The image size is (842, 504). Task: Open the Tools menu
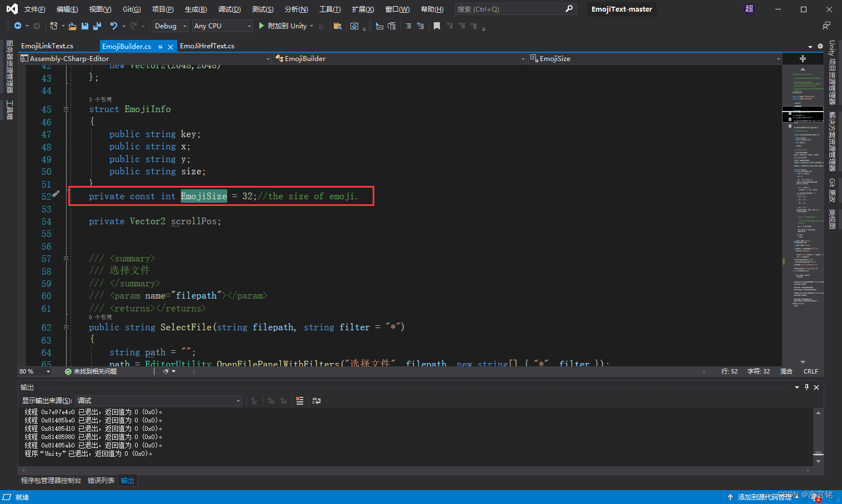tap(330, 9)
